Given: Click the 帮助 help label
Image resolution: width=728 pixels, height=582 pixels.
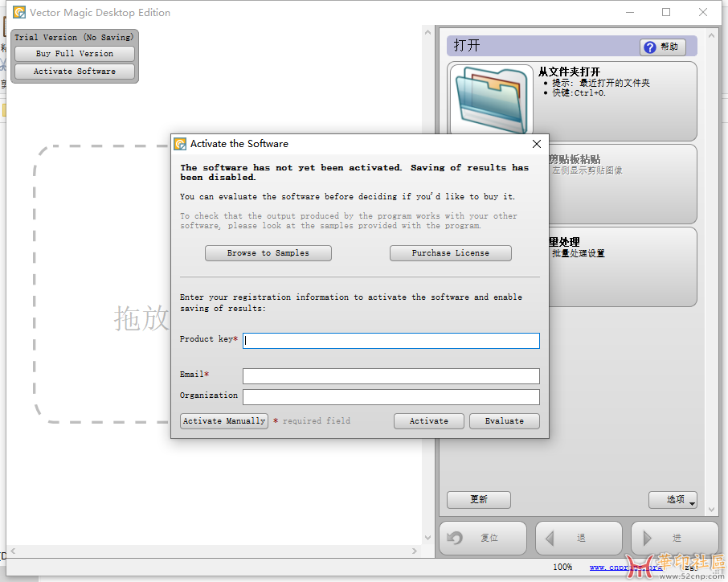Looking at the screenshot, I should tap(669, 47).
